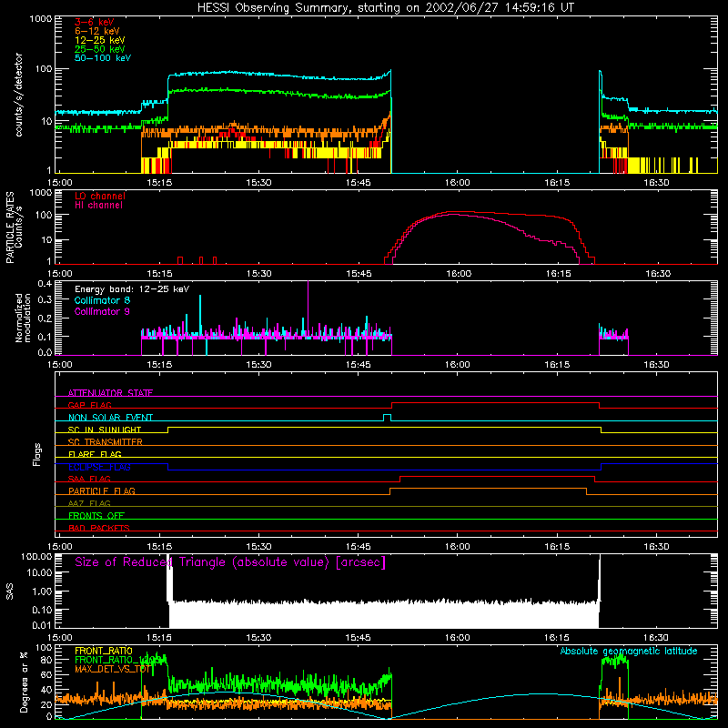Click the 'HI channel' particle legend label

coord(98,206)
